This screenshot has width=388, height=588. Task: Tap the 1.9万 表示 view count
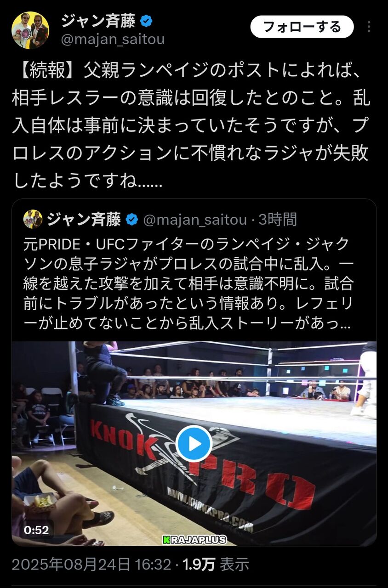(216, 565)
